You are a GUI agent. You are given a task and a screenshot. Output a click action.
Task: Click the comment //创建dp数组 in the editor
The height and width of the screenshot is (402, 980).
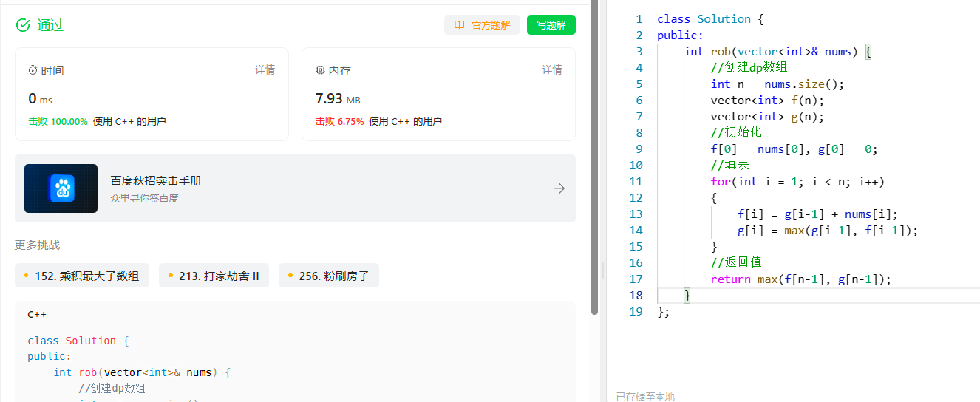coord(749,68)
